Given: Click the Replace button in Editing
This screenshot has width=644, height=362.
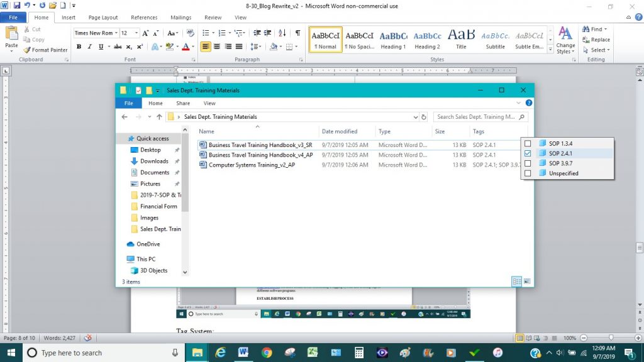Looking at the screenshot, I should point(597,40).
